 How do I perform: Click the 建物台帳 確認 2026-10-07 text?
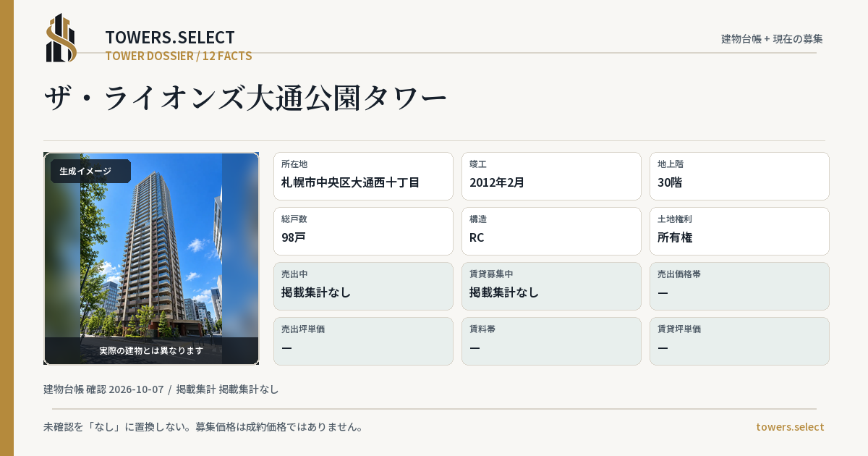click(x=103, y=389)
